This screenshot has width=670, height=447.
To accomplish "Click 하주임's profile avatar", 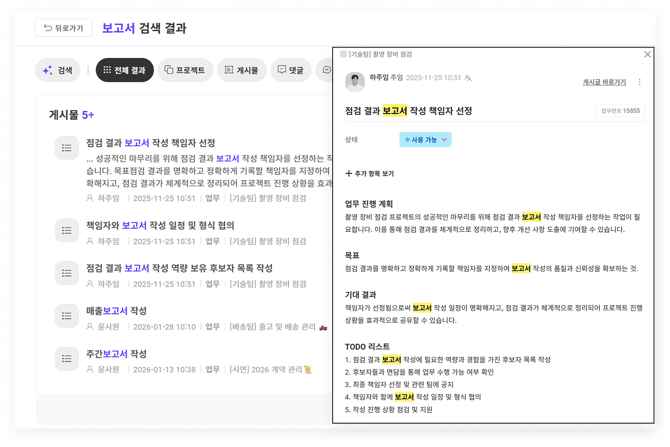I will click(x=354, y=81).
